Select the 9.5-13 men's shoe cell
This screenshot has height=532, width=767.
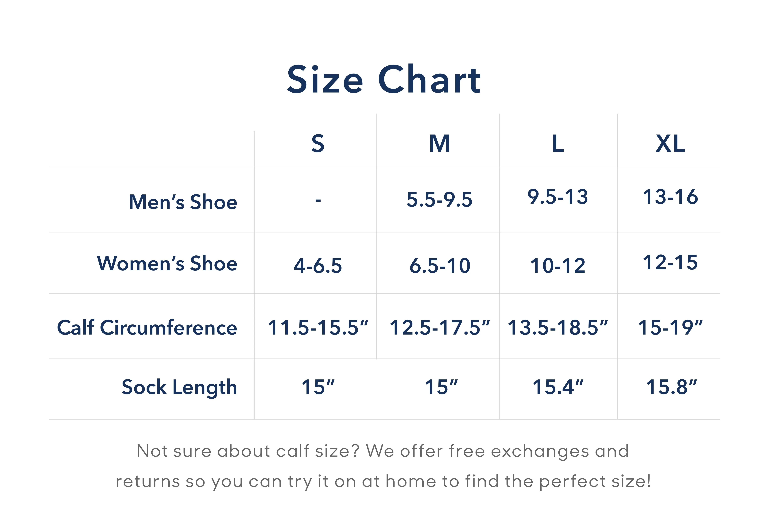[x=558, y=197]
